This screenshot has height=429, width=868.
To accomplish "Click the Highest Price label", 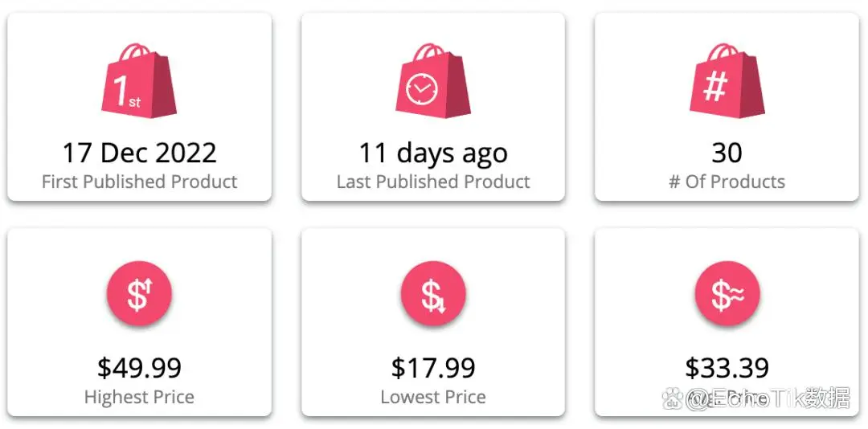I will click(139, 397).
